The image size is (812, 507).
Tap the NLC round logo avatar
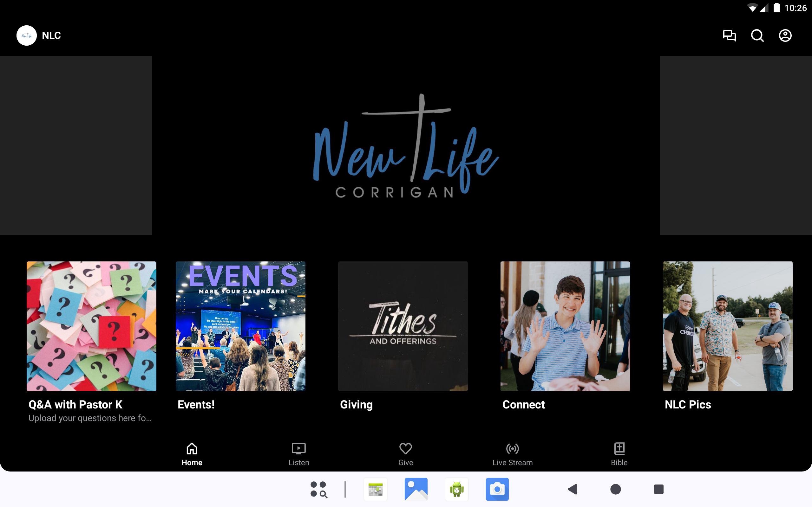click(27, 35)
